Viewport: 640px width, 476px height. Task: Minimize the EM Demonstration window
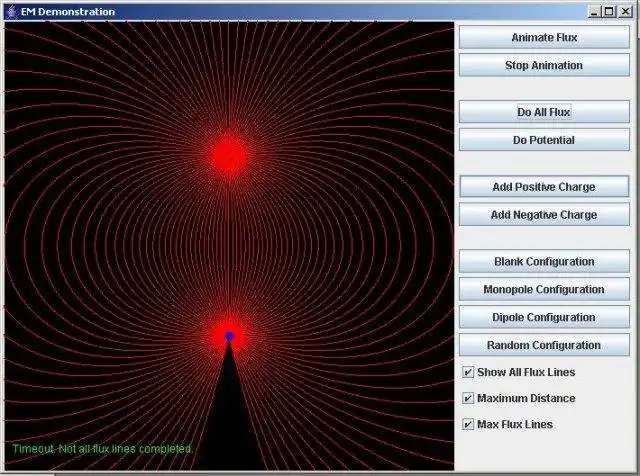595,11
